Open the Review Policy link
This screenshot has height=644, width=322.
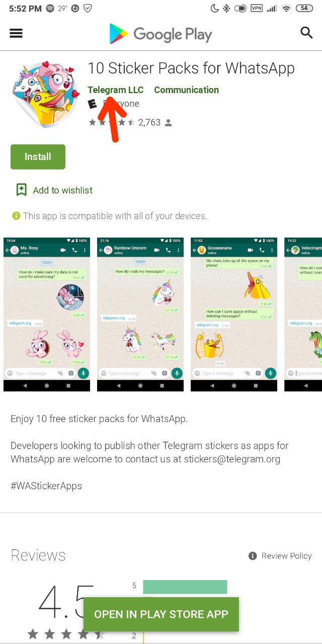286,556
